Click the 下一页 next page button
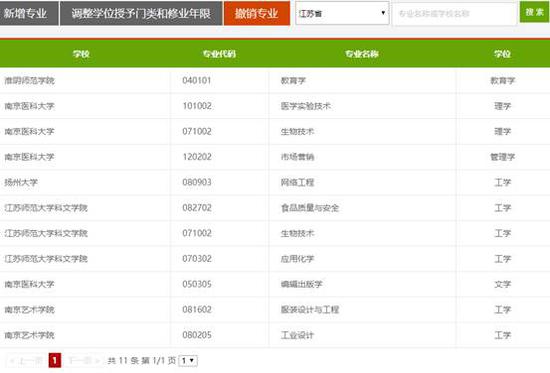This screenshot has height=373, width=550. click(x=84, y=360)
